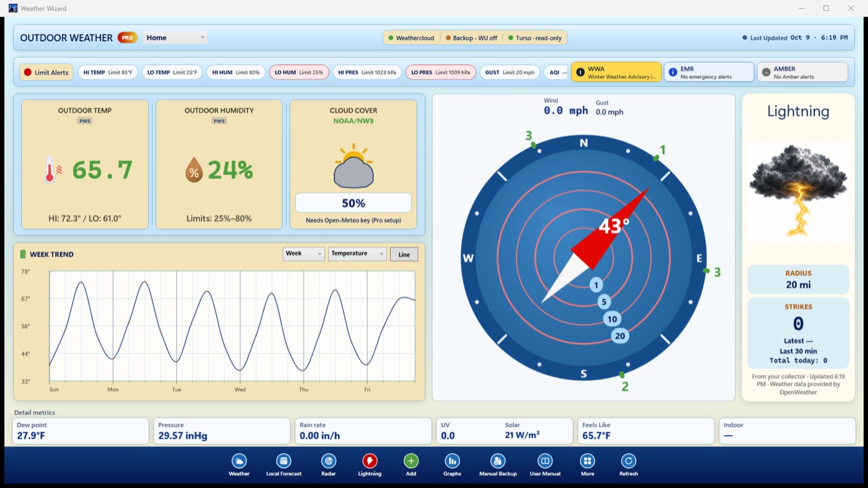The width and height of the screenshot is (868, 488).
Task: Click the PRO badge
Action: [127, 38]
